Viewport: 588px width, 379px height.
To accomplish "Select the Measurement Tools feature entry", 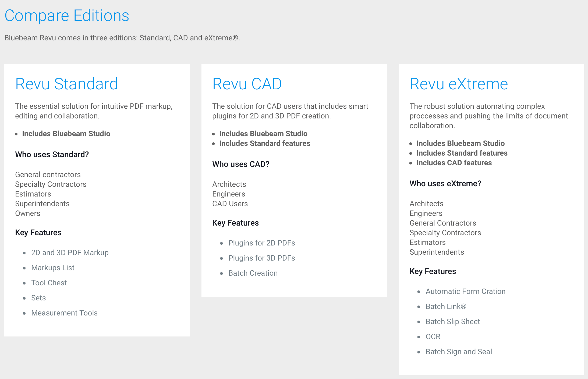I will (64, 313).
